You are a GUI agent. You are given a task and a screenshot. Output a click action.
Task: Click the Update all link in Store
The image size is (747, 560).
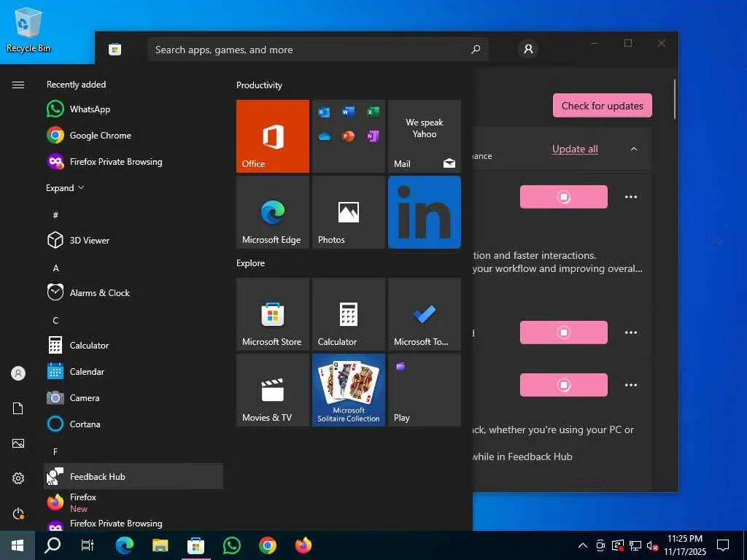point(575,149)
